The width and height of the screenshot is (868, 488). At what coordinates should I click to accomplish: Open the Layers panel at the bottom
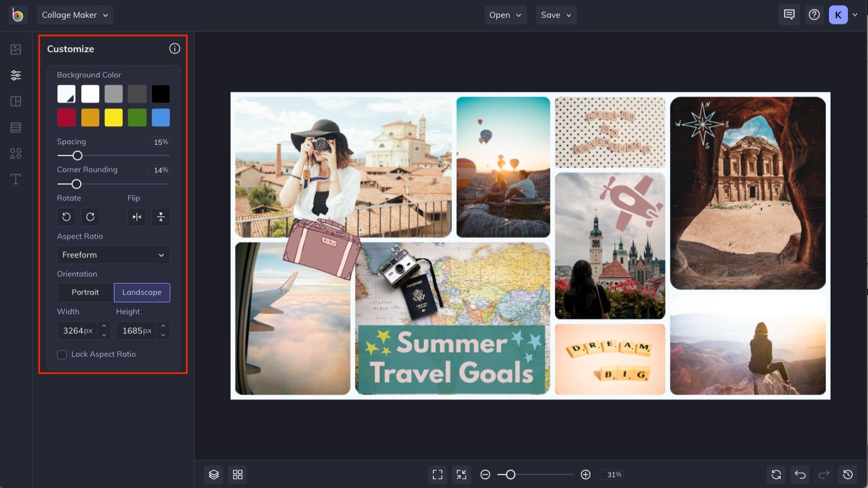pyautogui.click(x=213, y=474)
